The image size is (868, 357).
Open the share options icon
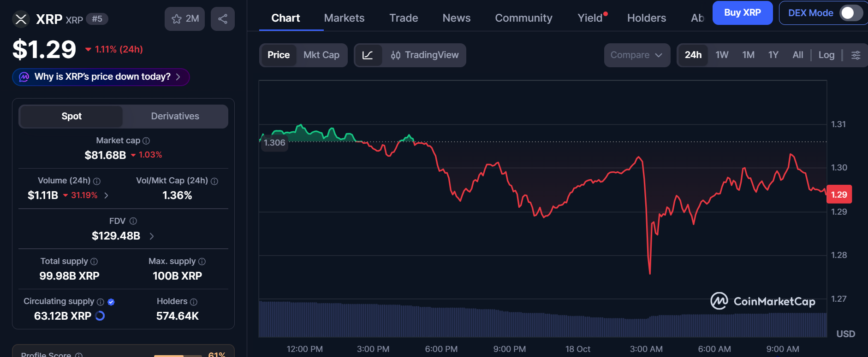(223, 19)
